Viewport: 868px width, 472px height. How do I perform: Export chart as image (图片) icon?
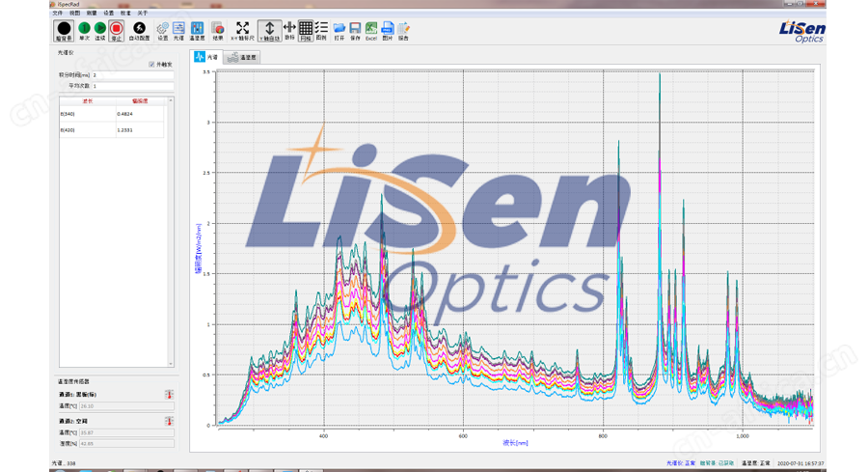tap(388, 31)
